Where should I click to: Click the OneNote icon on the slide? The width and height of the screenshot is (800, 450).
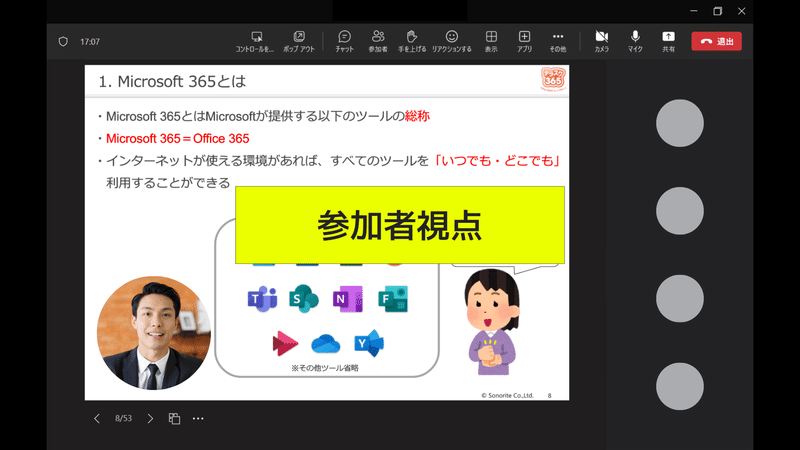tap(347, 299)
